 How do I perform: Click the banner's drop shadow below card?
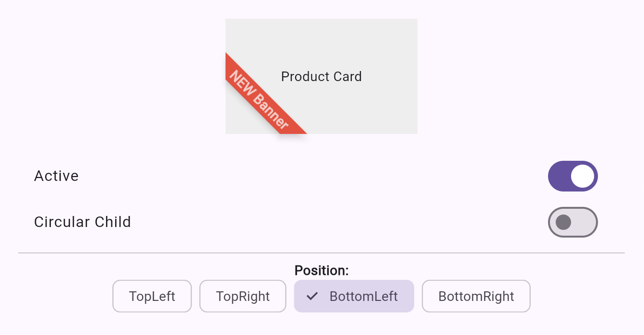[293, 138]
